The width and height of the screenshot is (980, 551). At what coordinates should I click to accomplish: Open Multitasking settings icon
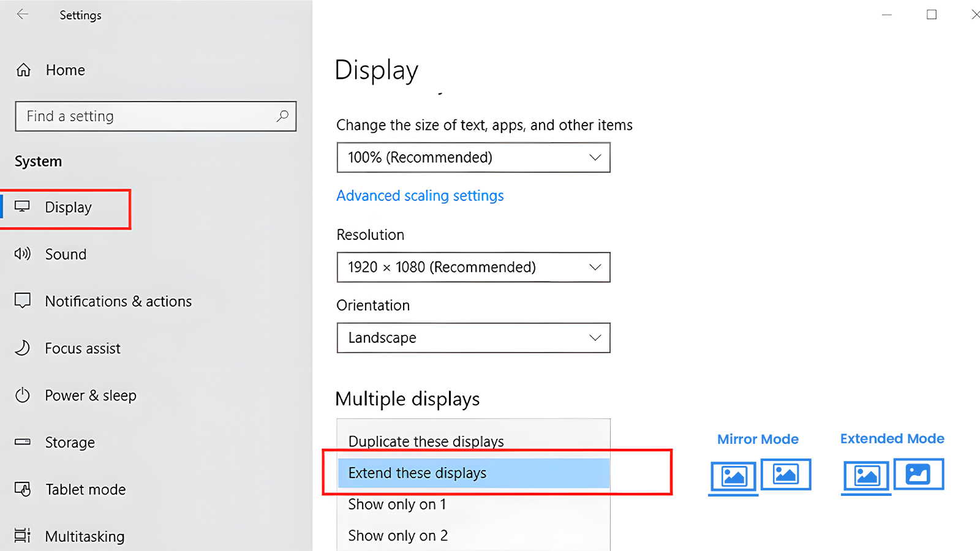click(x=22, y=536)
